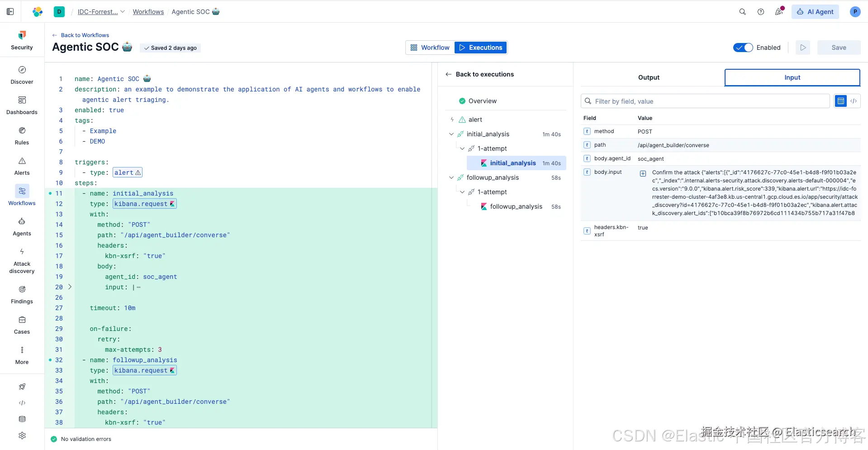Open the AI Agent panel
Image resolution: width=868 pixels, height=450 pixels.
[x=815, y=12]
